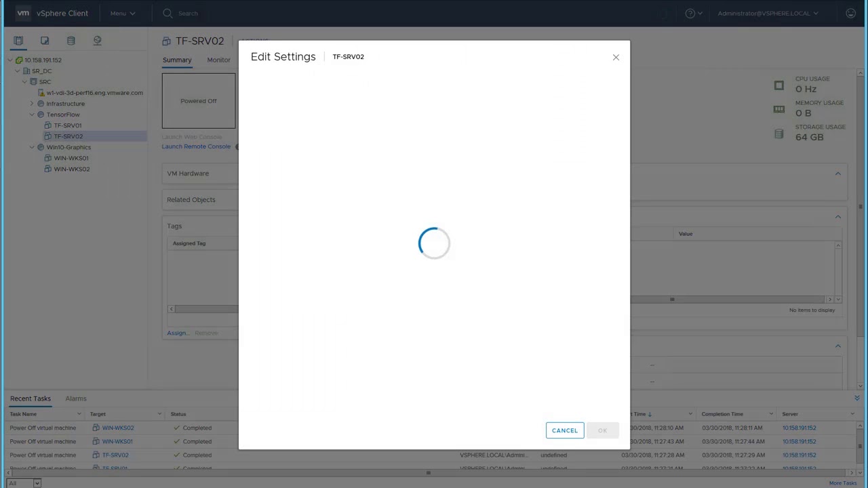Open the TF-SRV02 target link in tasks

115,455
